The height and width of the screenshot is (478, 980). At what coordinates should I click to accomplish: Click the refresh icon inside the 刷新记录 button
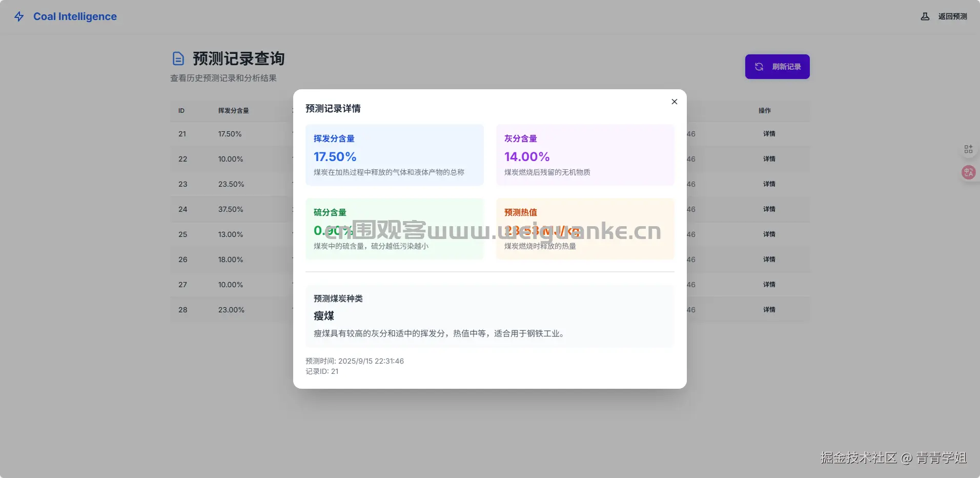pyautogui.click(x=759, y=66)
